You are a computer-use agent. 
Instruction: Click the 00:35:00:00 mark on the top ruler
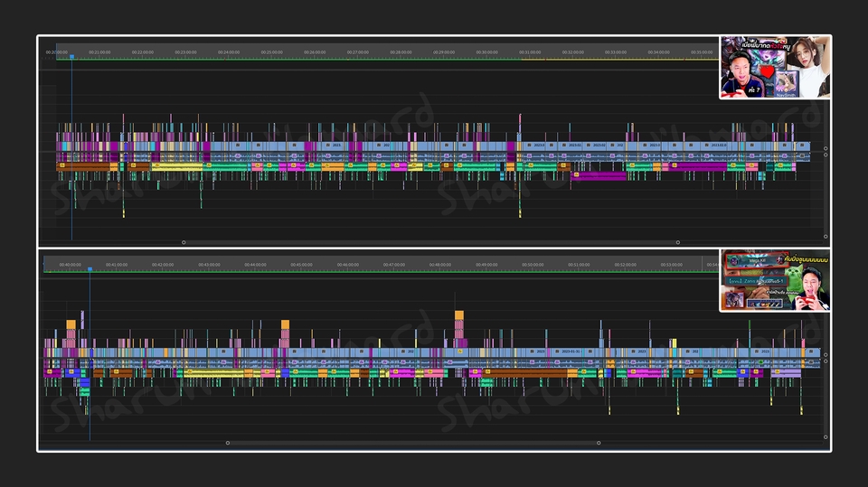(702, 52)
